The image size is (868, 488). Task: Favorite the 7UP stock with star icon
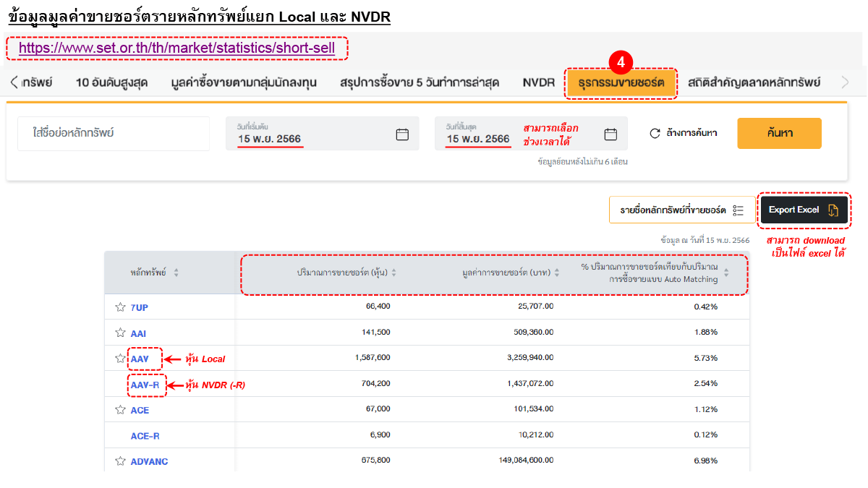click(121, 307)
